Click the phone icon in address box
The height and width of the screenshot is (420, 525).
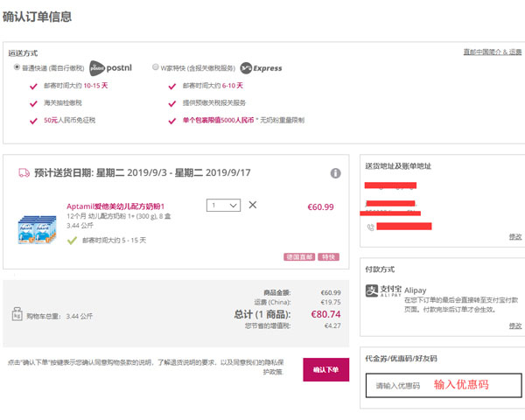point(371,227)
